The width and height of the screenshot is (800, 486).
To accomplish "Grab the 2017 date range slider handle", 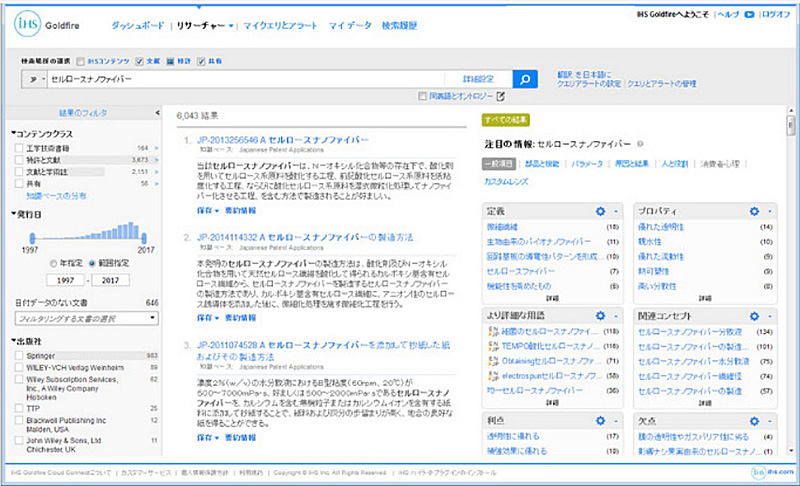I will [144, 238].
